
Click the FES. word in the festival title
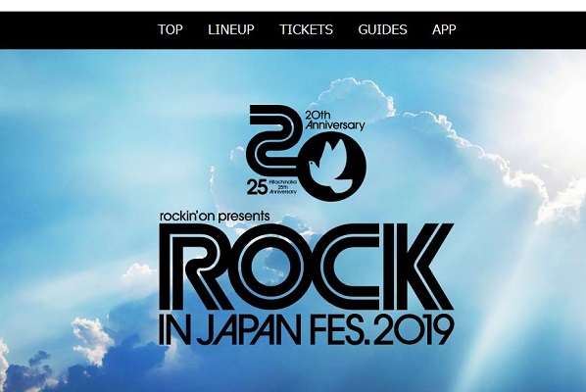coord(339,329)
